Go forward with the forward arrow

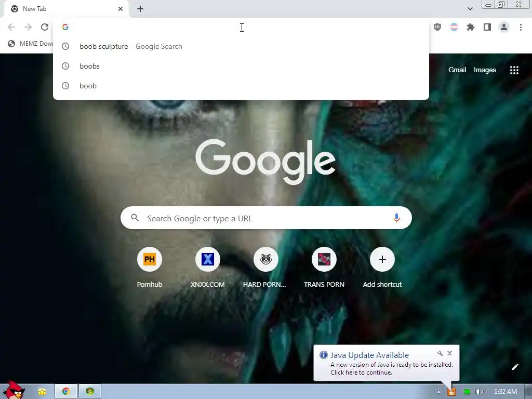coord(28,27)
